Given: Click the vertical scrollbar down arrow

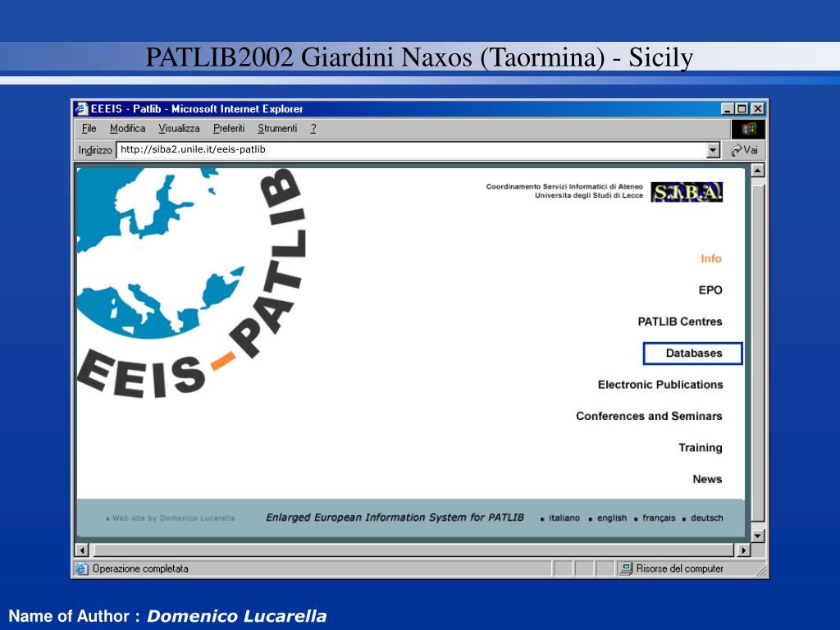Looking at the screenshot, I should (757, 536).
